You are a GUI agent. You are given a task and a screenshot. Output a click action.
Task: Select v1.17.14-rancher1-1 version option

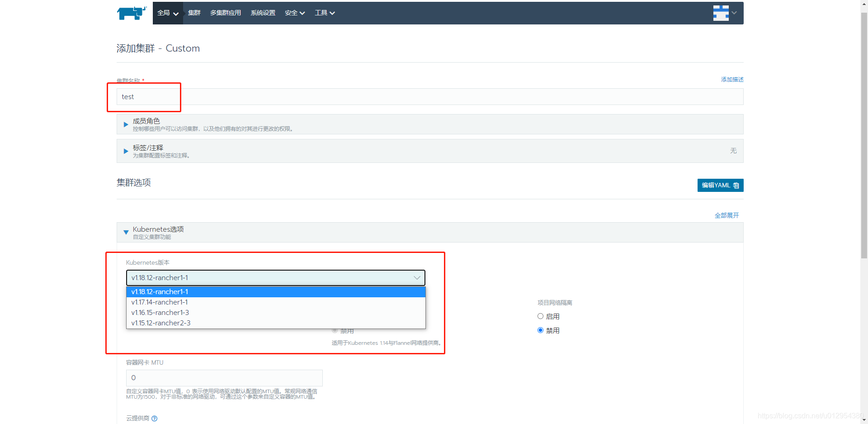tap(276, 302)
